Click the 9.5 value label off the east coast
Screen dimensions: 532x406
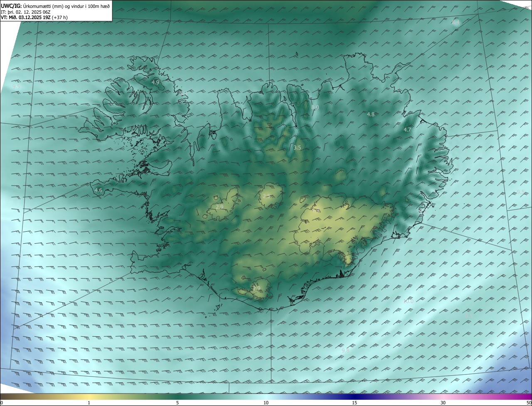521,192
